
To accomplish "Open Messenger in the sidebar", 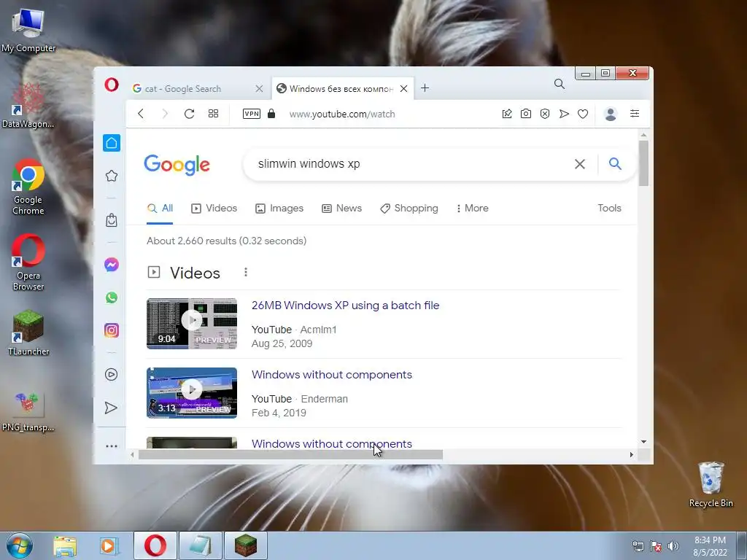I will pyautogui.click(x=112, y=265).
